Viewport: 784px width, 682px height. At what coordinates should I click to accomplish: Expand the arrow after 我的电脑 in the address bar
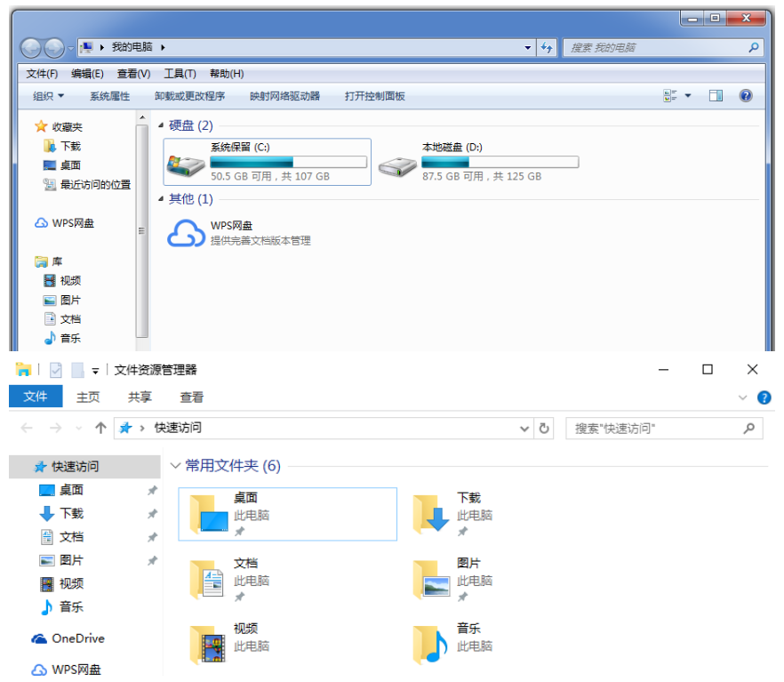[163, 47]
